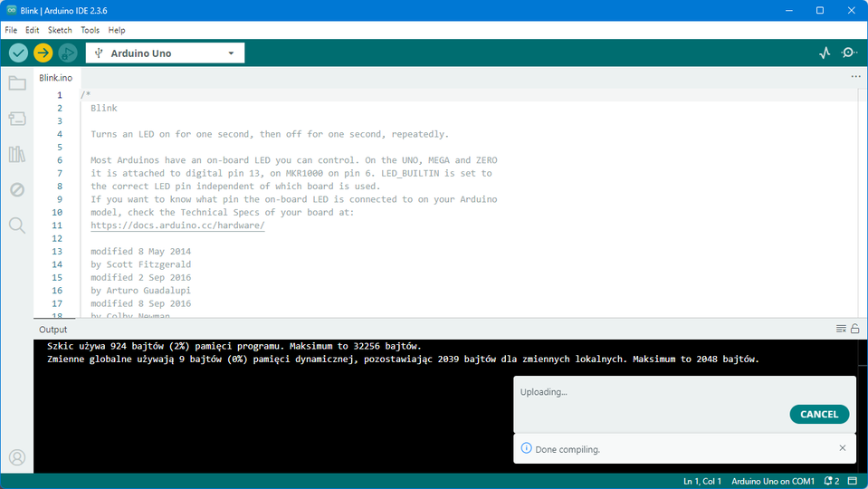Minimize the Arduino IDE window
The image size is (868, 489).
[789, 11]
